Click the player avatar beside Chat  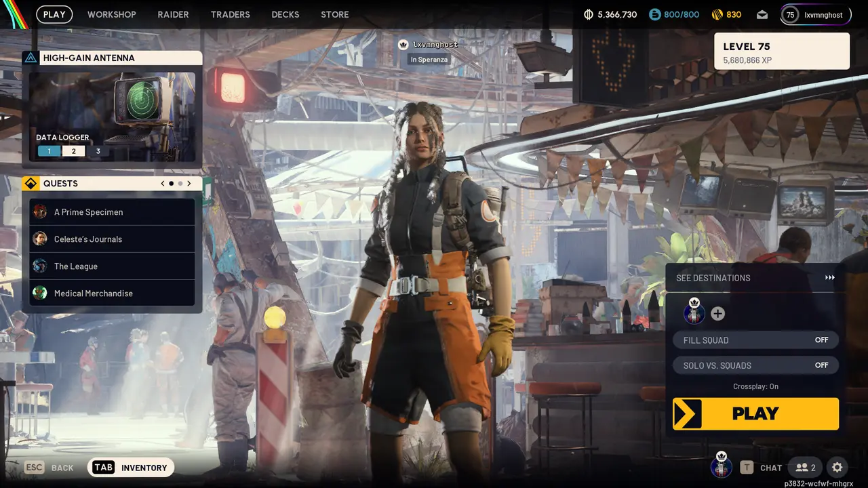pos(722,466)
